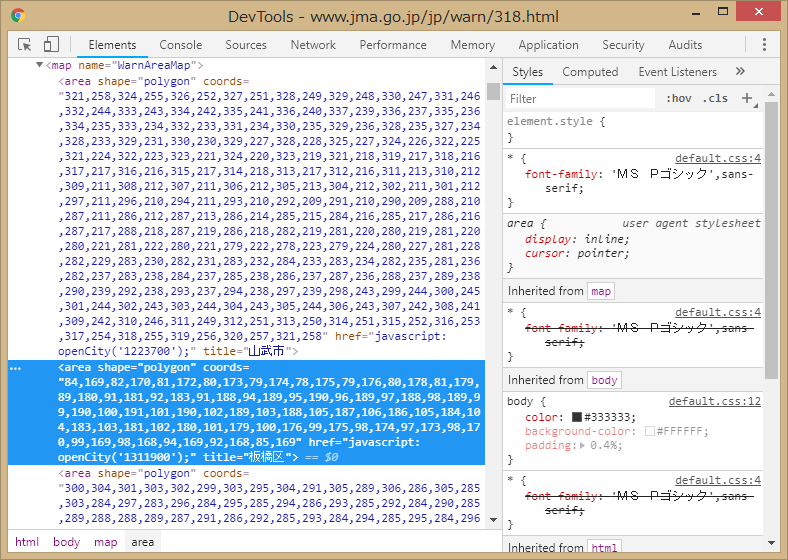Switch to the Console tab
788x560 pixels.
tap(180, 45)
